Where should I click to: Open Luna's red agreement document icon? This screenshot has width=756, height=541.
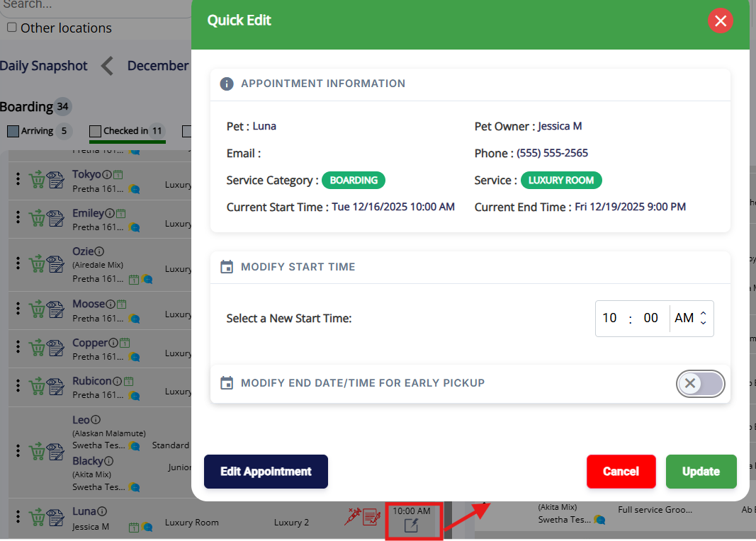371,517
